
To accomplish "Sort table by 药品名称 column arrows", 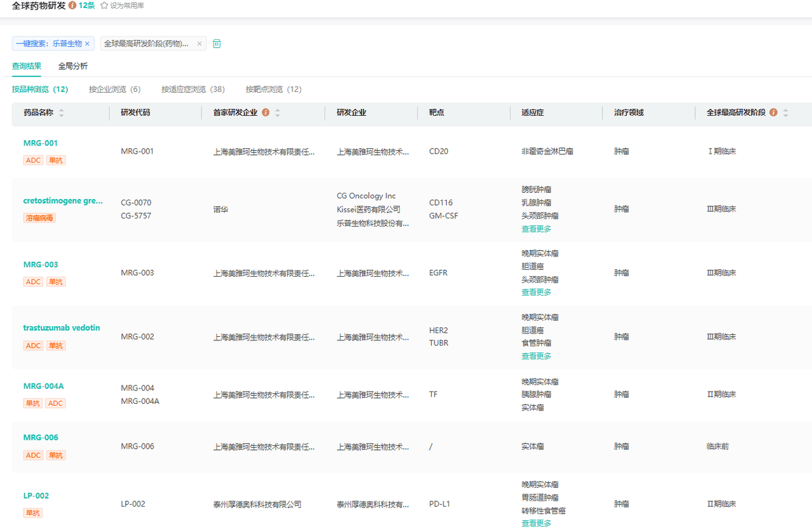I will tap(62, 113).
